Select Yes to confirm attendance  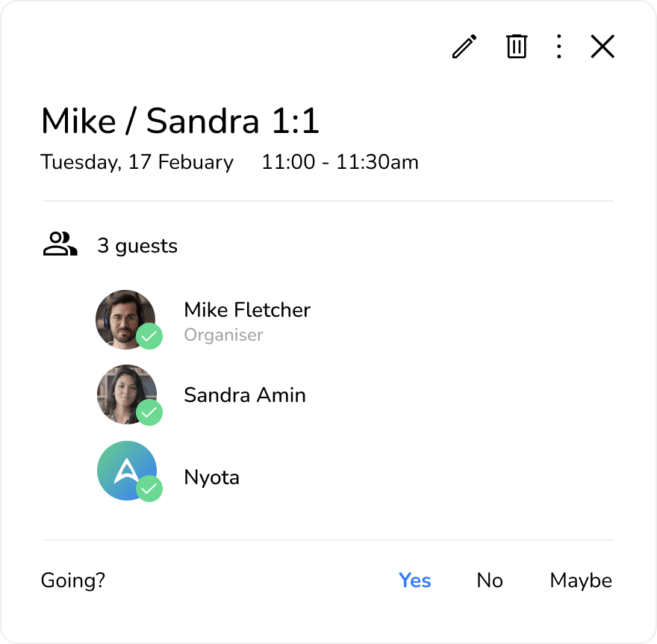[414, 580]
